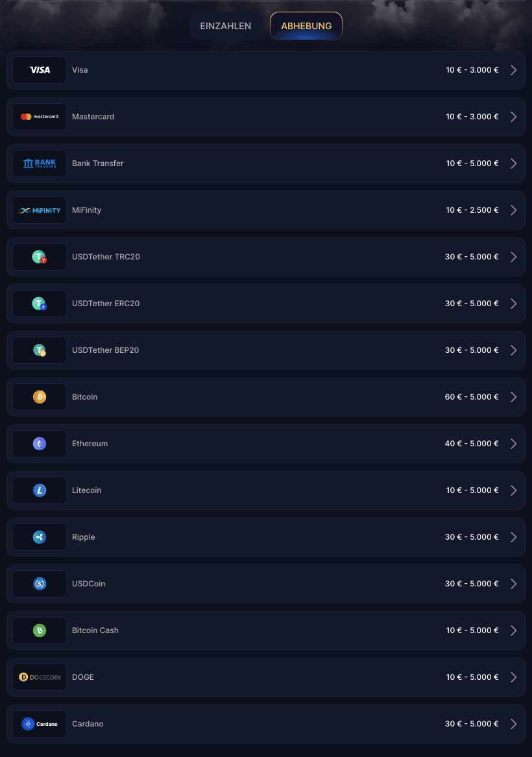
Task: Click the Visa 10 € - 3.000 € limit
Action: [472, 70]
